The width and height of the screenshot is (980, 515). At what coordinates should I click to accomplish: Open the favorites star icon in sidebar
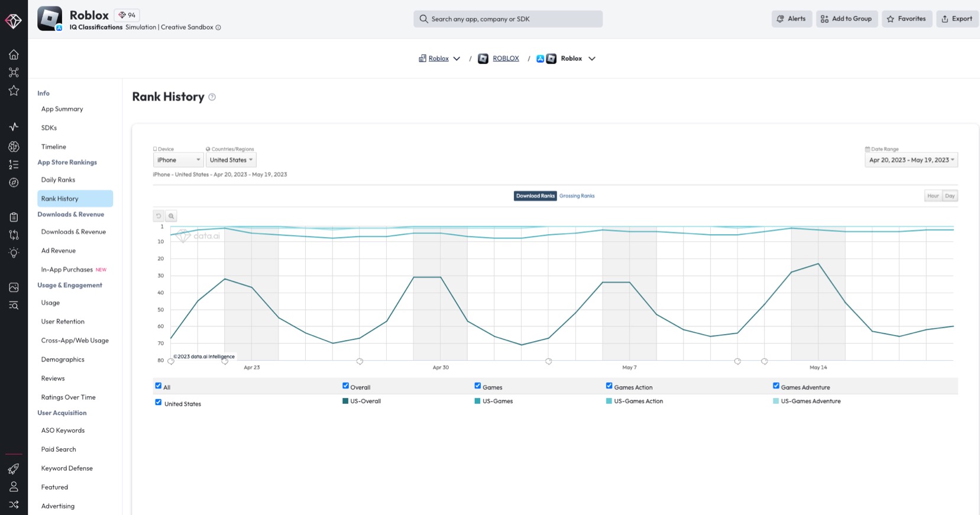[x=14, y=90]
